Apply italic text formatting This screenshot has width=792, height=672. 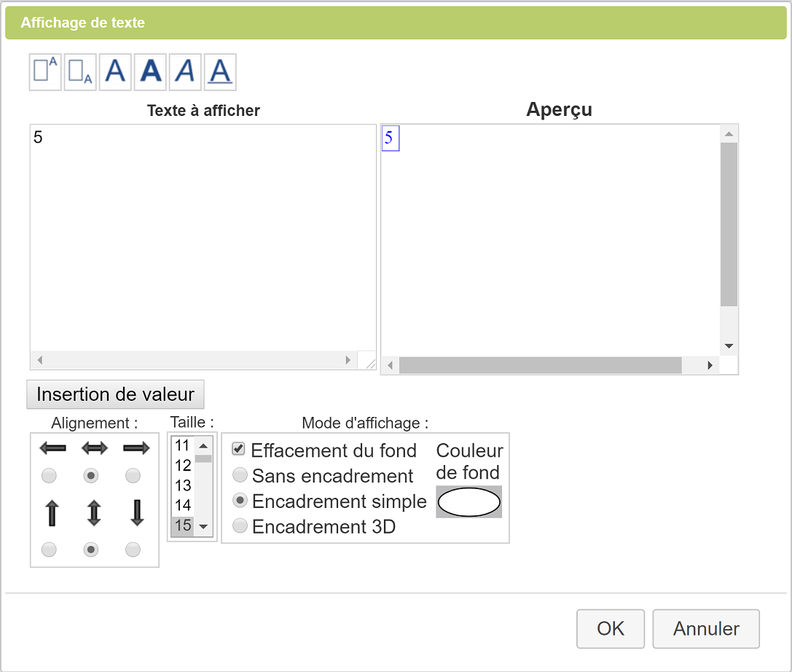185,71
